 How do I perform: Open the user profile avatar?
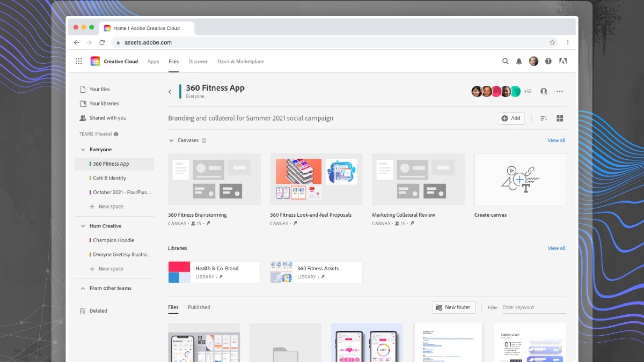(x=533, y=61)
